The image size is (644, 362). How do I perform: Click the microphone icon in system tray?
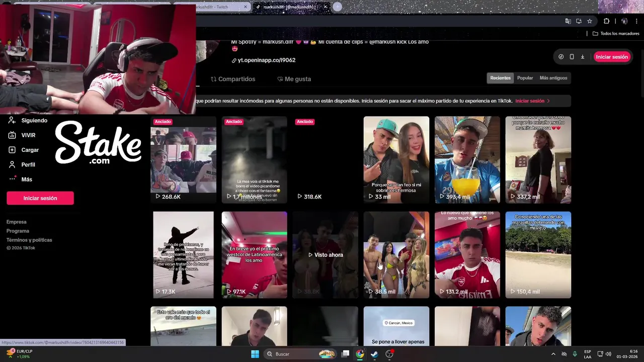(575, 354)
